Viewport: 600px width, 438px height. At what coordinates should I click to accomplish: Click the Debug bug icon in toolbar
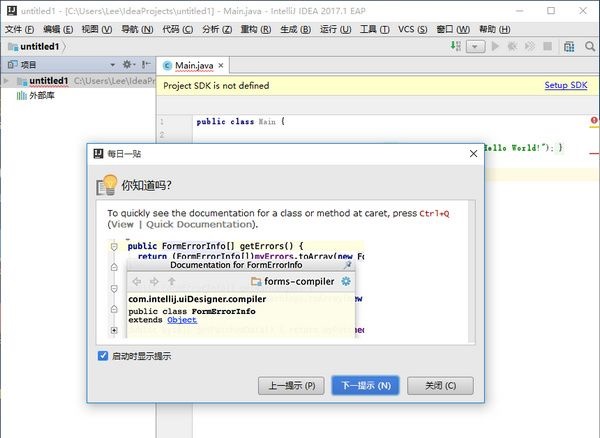512,46
